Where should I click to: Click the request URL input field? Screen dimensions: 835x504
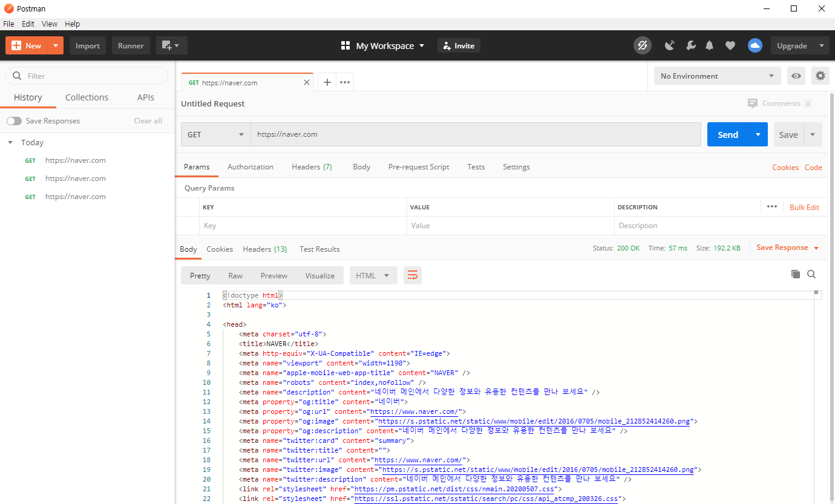coord(476,134)
